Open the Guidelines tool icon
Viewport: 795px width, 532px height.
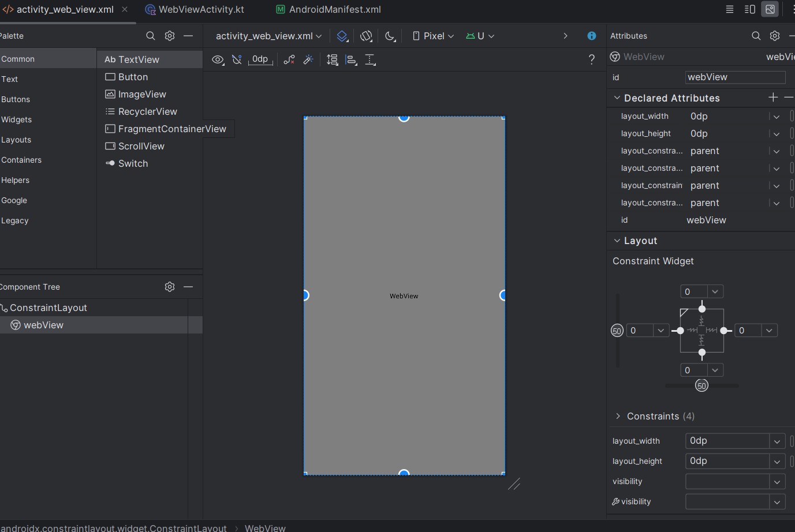[x=371, y=59]
